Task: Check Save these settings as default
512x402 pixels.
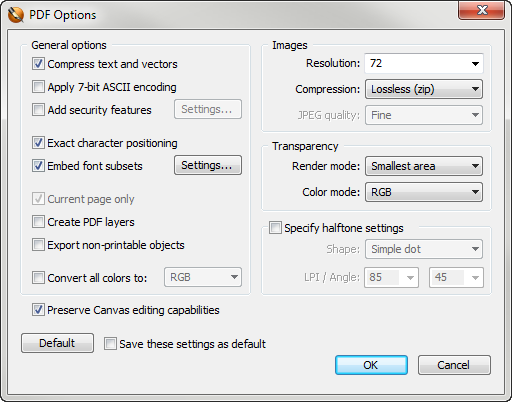Action: (x=110, y=344)
